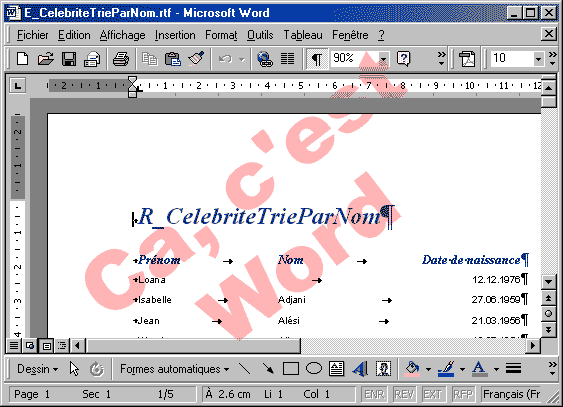The image size is (563, 407).
Task: Open the Insertion menu
Action: click(175, 35)
